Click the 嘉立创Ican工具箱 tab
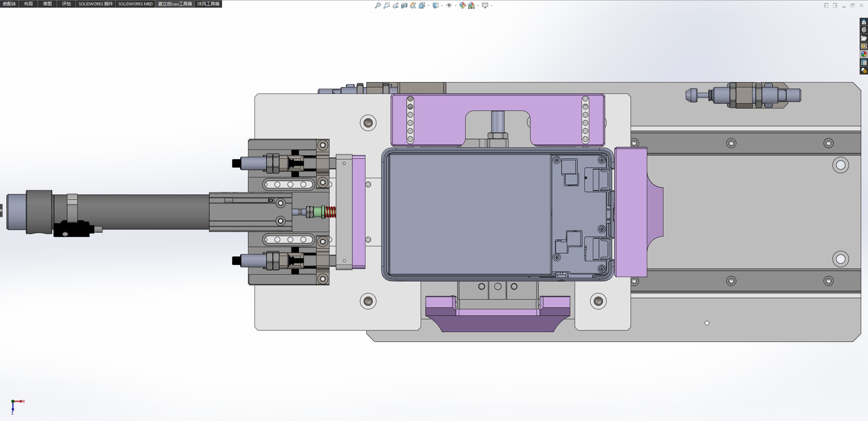 (175, 4)
